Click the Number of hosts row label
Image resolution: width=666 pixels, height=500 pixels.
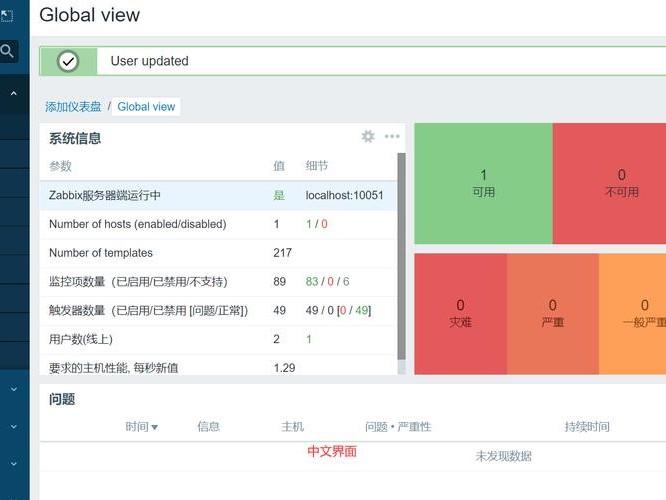[x=138, y=224]
